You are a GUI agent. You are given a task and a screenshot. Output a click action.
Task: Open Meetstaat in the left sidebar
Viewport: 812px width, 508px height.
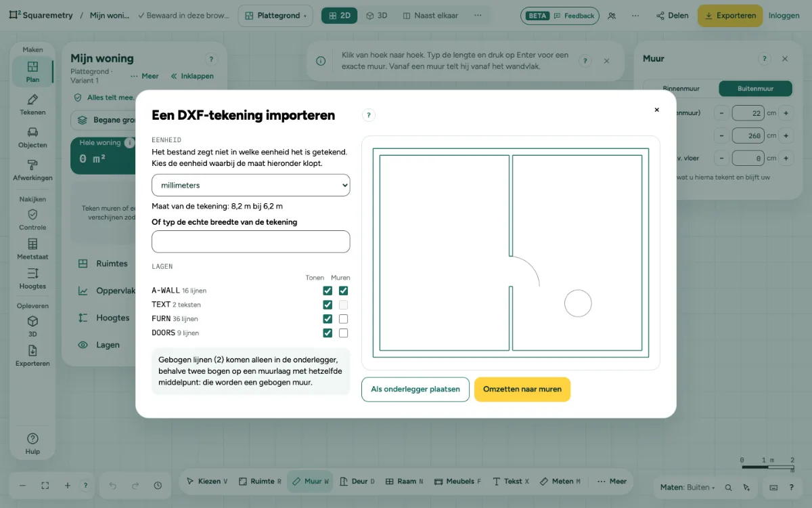click(32, 249)
